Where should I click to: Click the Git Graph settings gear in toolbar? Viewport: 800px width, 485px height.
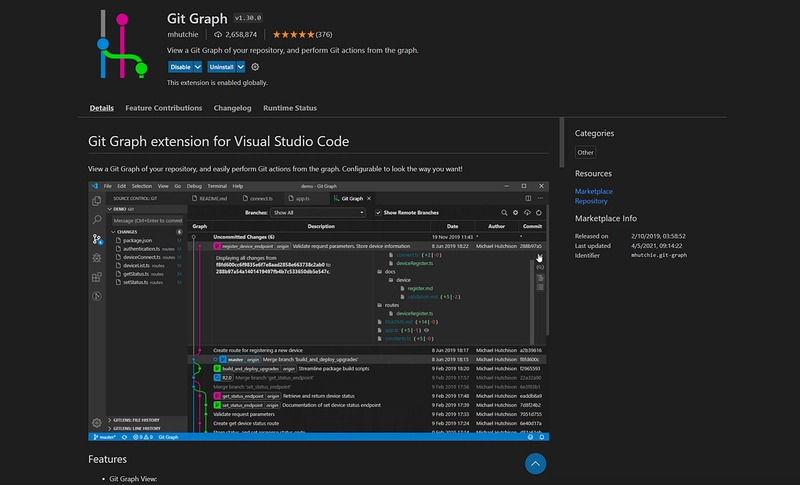coord(515,213)
